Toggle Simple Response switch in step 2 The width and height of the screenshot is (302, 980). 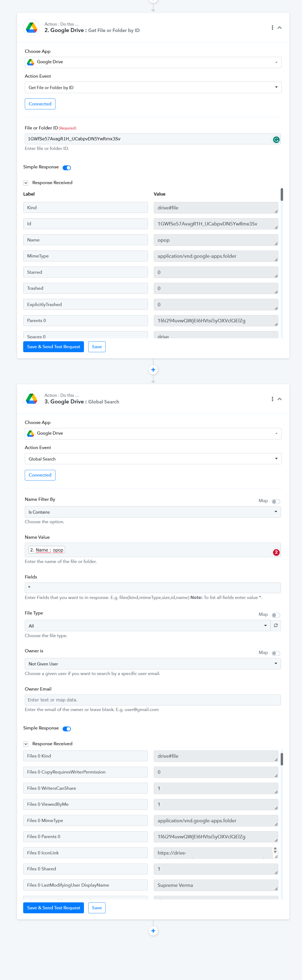click(x=67, y=168)
